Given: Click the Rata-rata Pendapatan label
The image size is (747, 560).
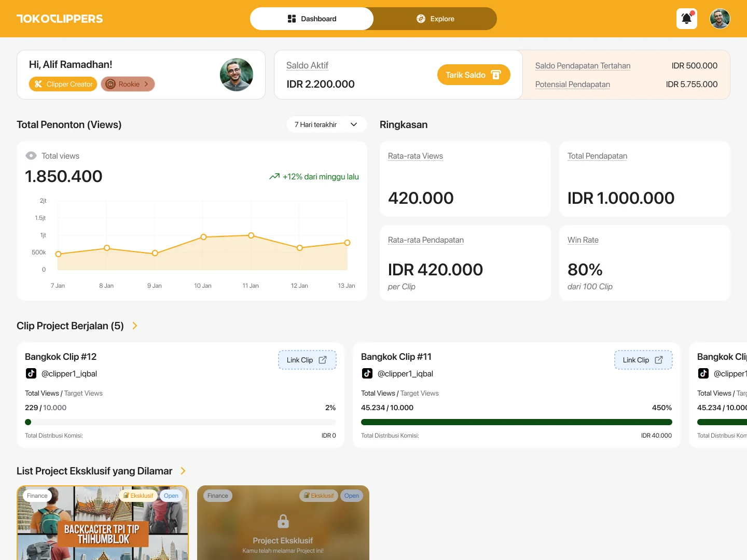Looking at the screenshot, I should (x=426, y=240).
